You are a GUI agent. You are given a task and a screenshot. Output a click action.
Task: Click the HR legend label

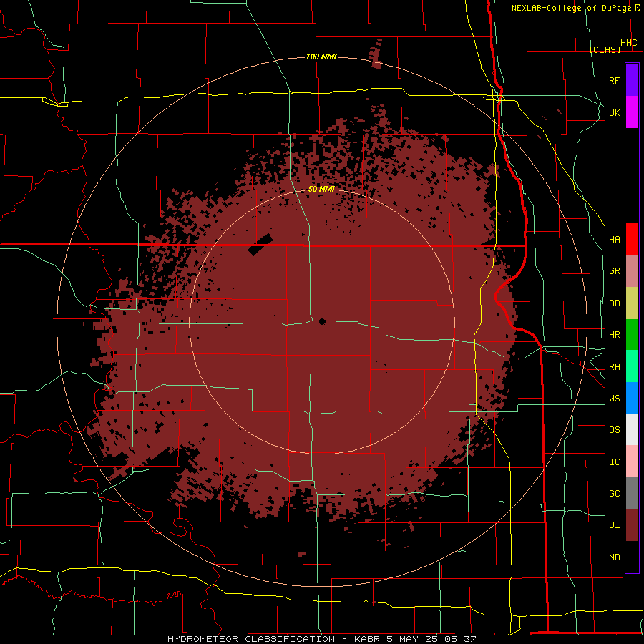614,335
